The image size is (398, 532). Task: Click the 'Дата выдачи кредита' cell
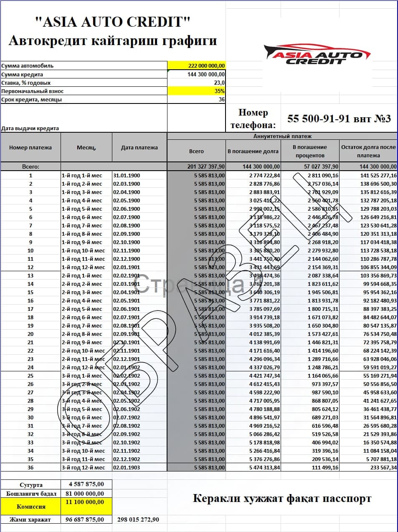(84, 118)
